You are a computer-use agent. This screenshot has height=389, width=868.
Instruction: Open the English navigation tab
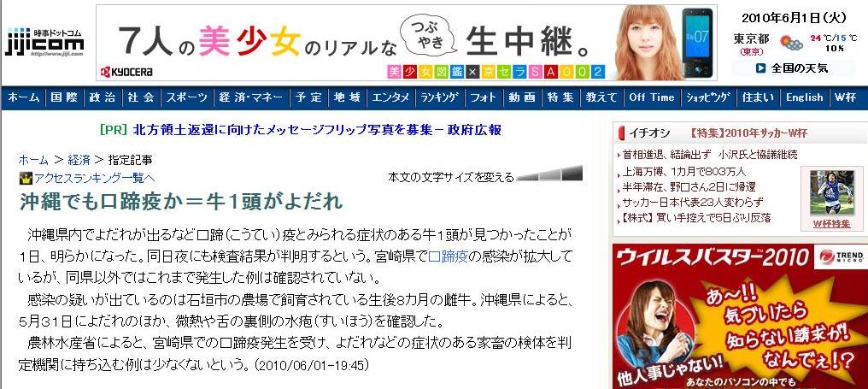pos(804,97)
